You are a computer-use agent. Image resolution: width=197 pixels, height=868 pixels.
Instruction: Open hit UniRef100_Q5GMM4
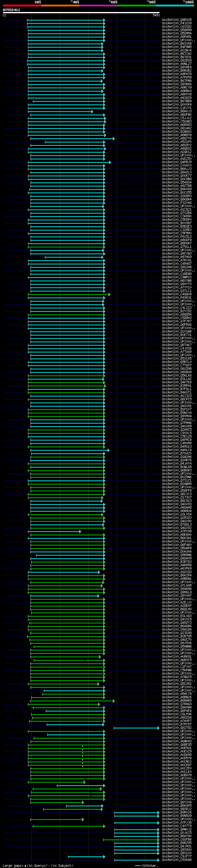[x=177, y=33]
